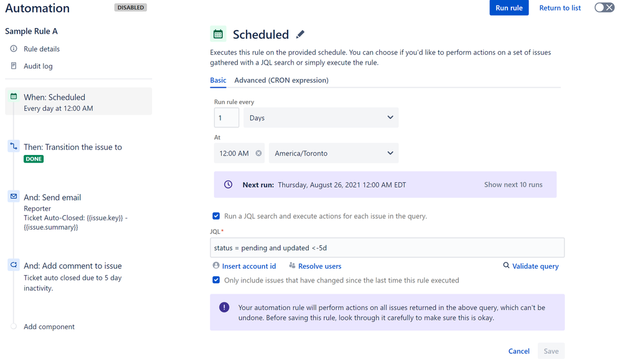Uncheck Run a JQL search checkbox
This screenshot has width=622, height=364.
[216, 216]
